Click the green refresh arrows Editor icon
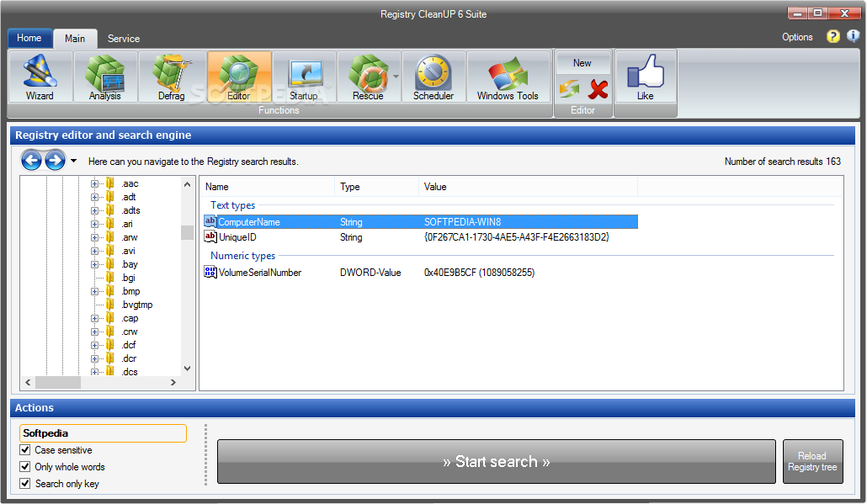Screen dimensions: 867x504 569,89
